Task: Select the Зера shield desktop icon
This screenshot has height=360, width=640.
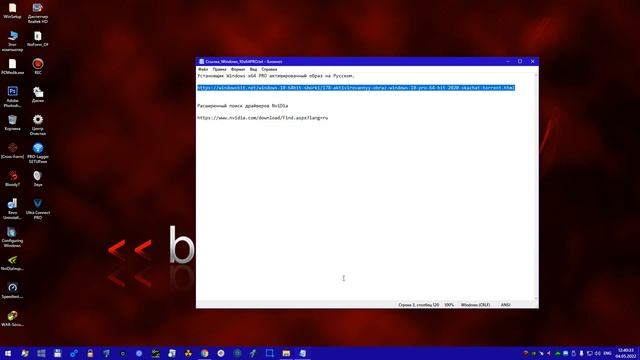Action: [x=38, y=178]
